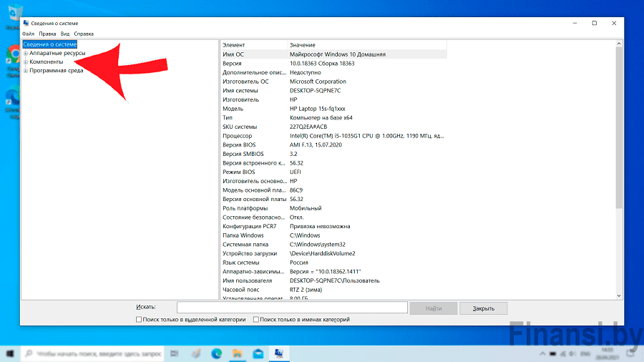Select the Роль платформы row
This screenshot has height=362, width=644.
333,208
